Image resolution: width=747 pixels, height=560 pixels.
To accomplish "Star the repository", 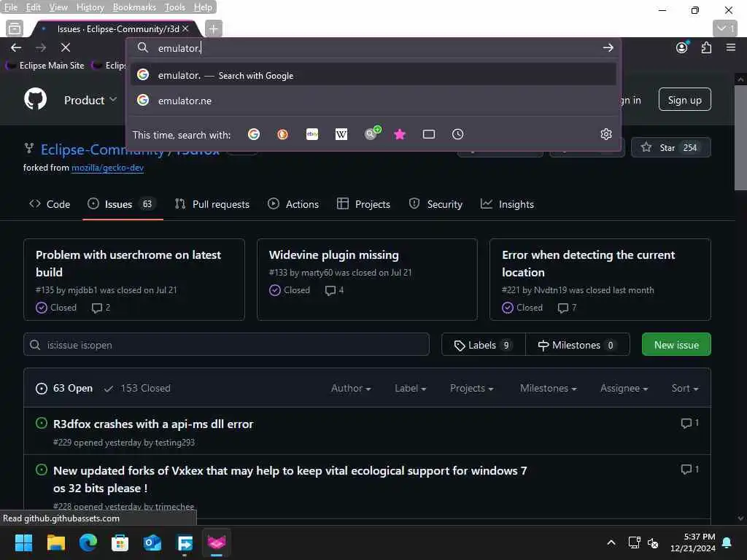I will coord(671,147).
